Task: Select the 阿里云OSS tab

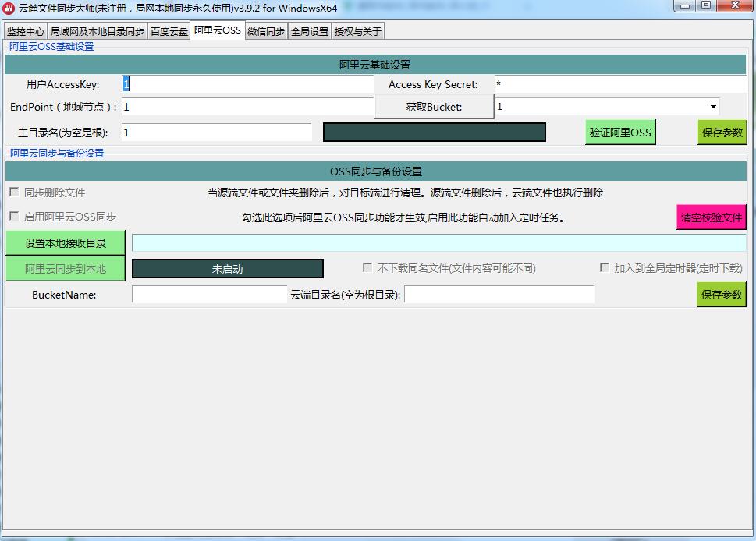Action: pos(218,30)
